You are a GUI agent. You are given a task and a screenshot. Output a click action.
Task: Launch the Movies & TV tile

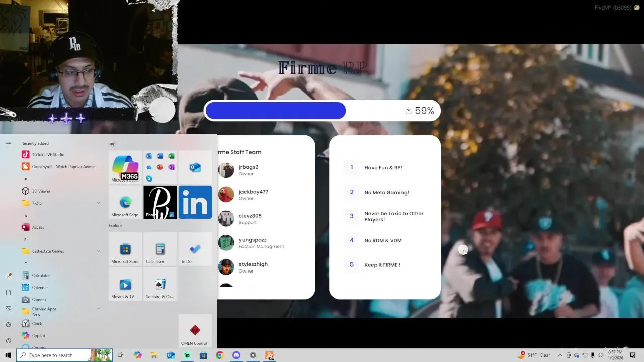[x=125, y=284]
